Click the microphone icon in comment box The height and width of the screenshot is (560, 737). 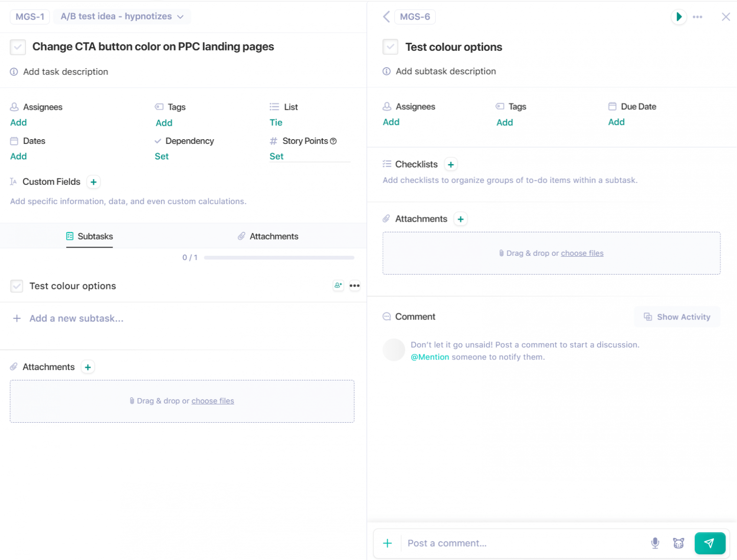pyautogui.click(x=655, y=543)
